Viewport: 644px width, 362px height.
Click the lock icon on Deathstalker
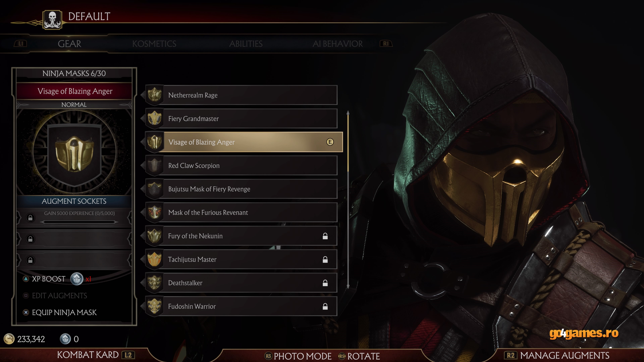coord(325,283)
